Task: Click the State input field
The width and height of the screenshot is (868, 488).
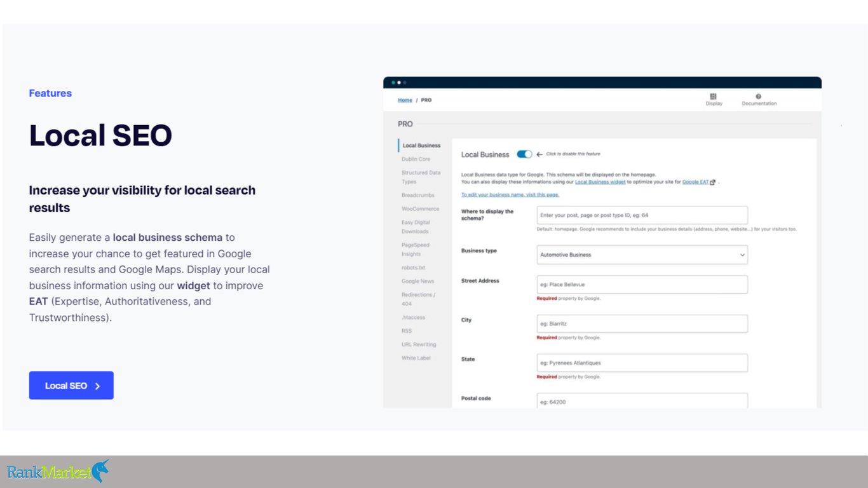Action: point(642,363)
